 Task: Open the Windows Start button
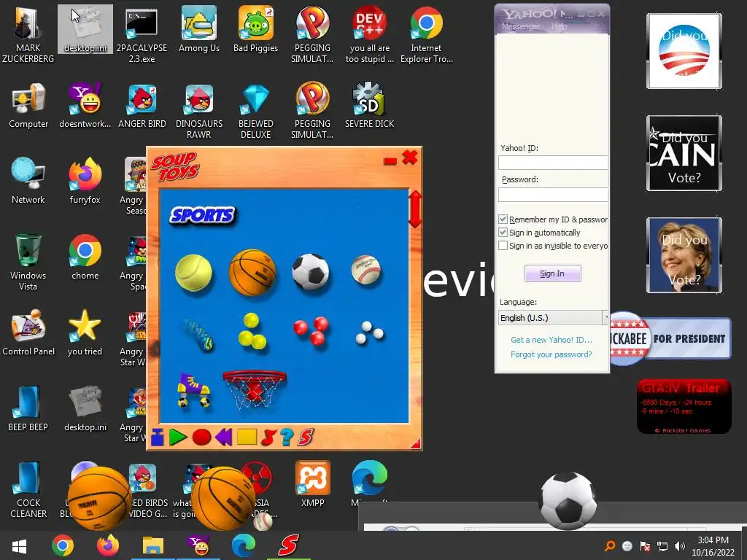[19, 545]
